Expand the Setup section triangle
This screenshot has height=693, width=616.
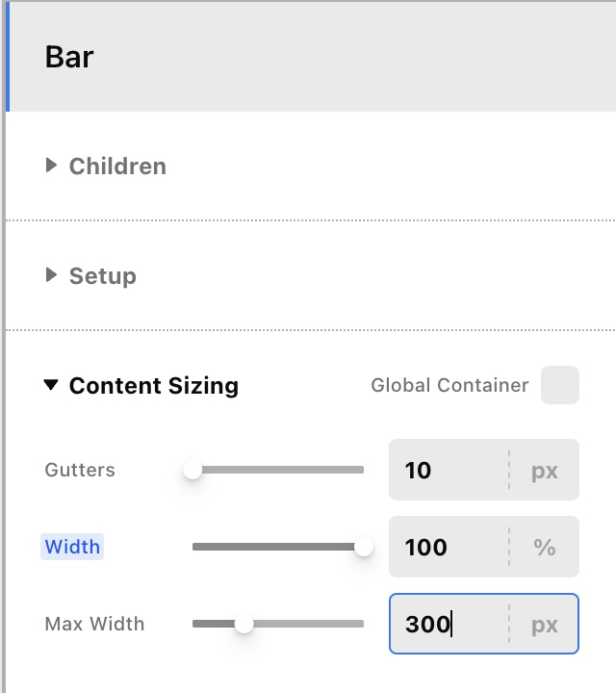tap(51, 275)
